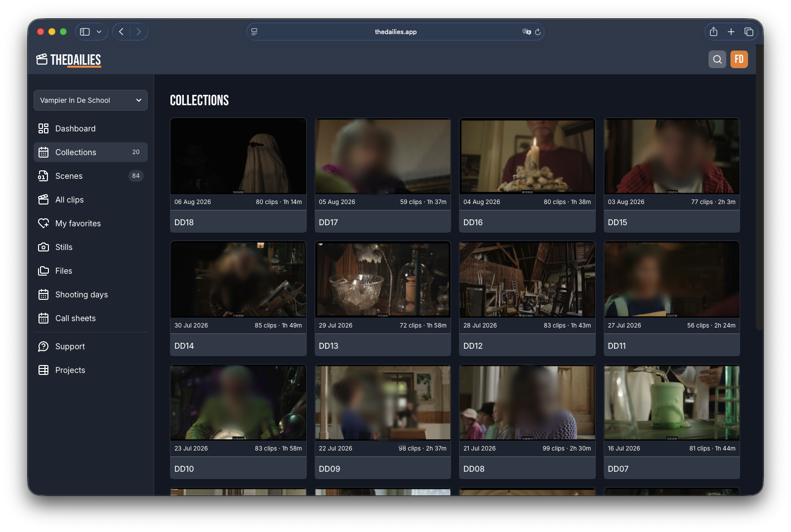Navigate to Stills
Screen dimensions: 791x532
click(x=90, y=247)
